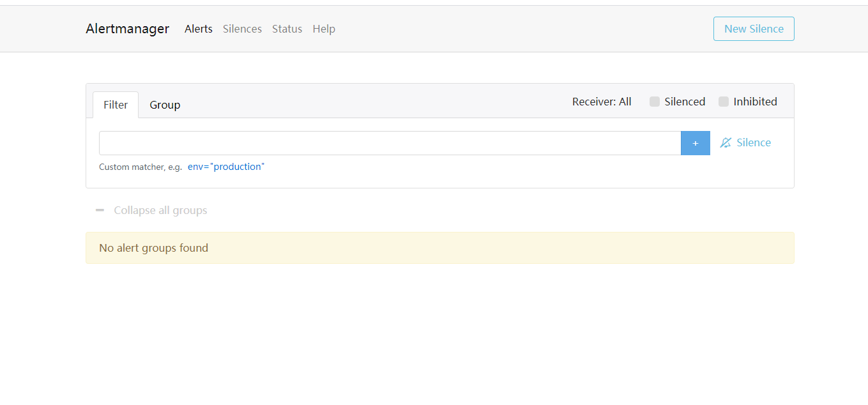The image size is (868, 405).
Task: Click the Silenced label text
Action: coord(685,102)
